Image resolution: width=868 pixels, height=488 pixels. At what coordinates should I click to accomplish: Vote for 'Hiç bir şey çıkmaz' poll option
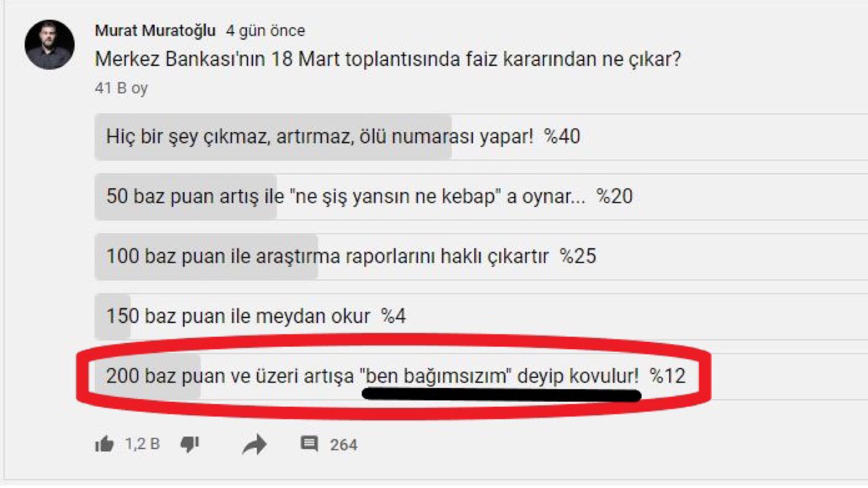[x=481, y=137]
